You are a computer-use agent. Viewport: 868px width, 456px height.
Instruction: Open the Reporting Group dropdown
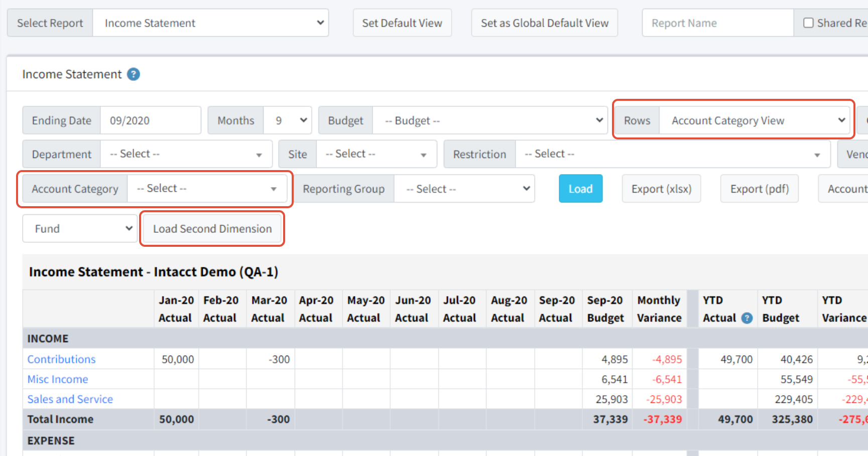click(464, 189)
